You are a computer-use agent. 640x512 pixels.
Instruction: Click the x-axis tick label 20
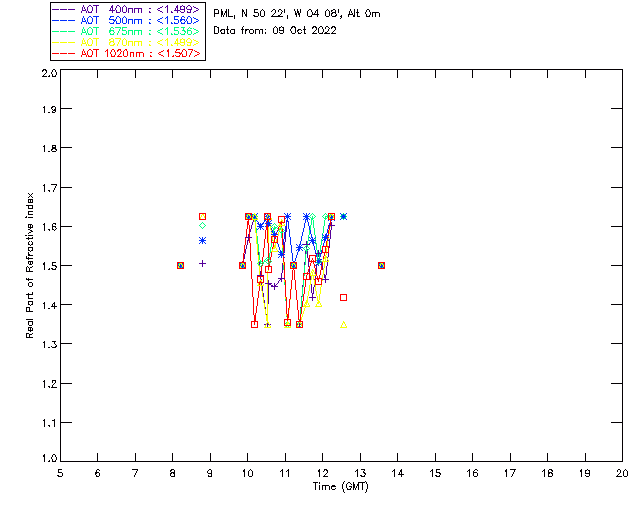click(622, 473)
